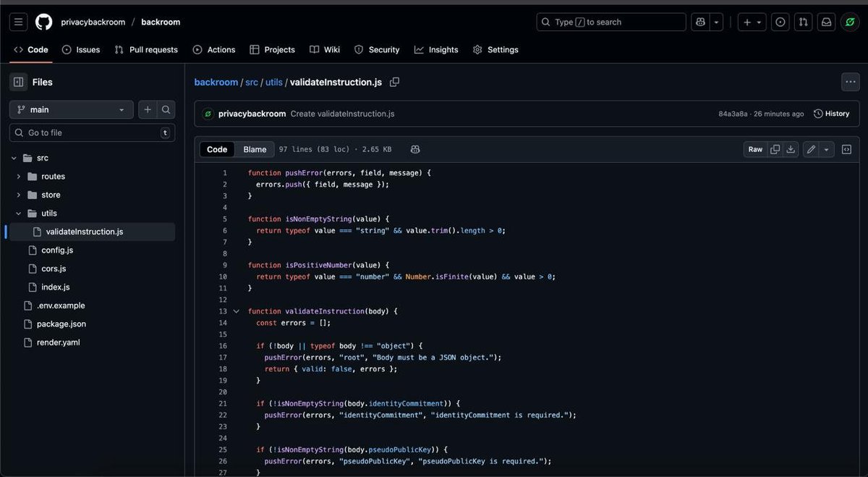Open the create new plus menu
Screen dimensions: 868x477
coord(752,22)
